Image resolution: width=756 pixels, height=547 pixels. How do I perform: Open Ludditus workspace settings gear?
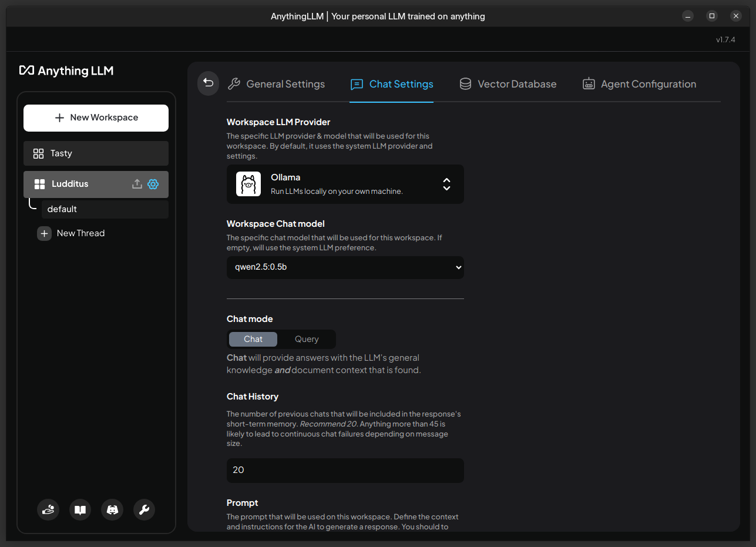(x=153, y=184)
